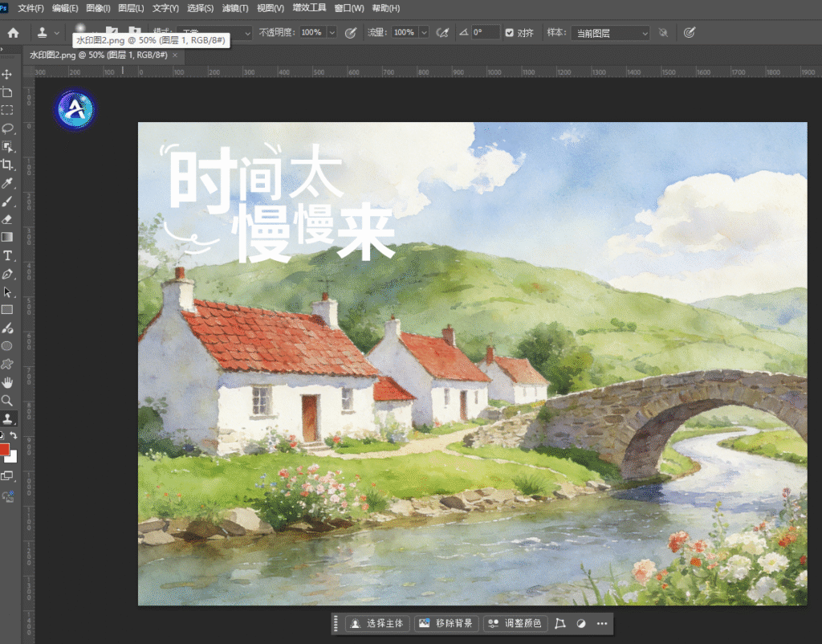Toggle the 对齐 (Aligned) checkbox
This screenshot has width=822, height=644.
click(509, 32)
